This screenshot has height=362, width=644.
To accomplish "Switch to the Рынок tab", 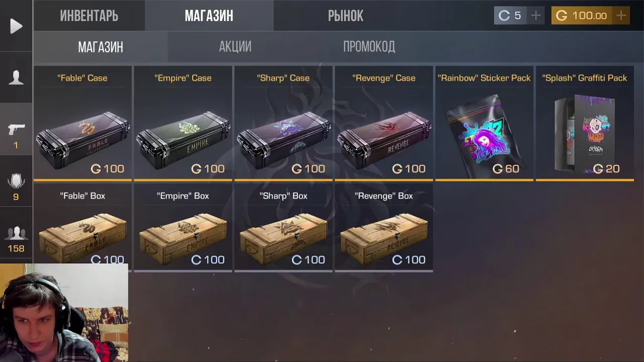I will pos(346,16).
